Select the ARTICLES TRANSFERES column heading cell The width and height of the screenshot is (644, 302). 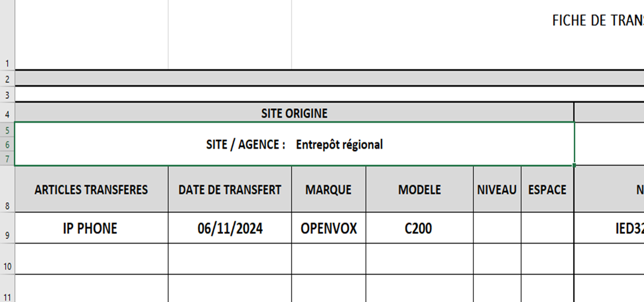(x=91, y=190)
